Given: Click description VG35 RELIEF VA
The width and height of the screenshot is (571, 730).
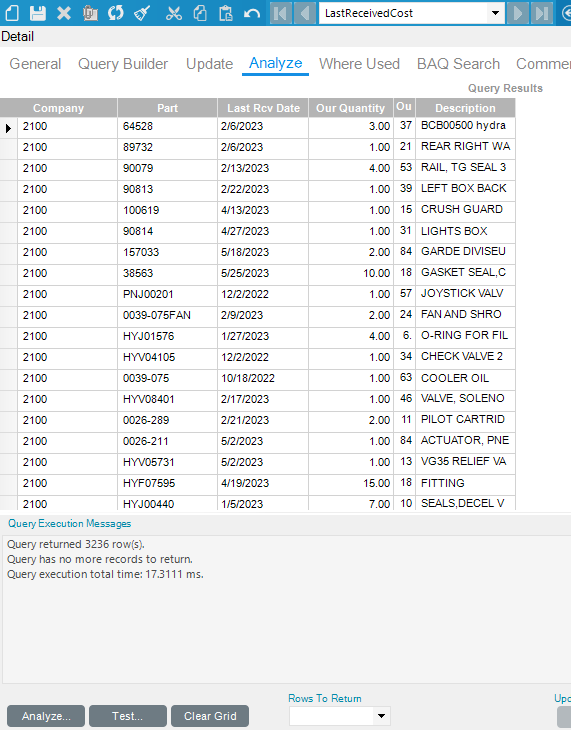Looking at the screenshot, I should [x=465, y=461].
